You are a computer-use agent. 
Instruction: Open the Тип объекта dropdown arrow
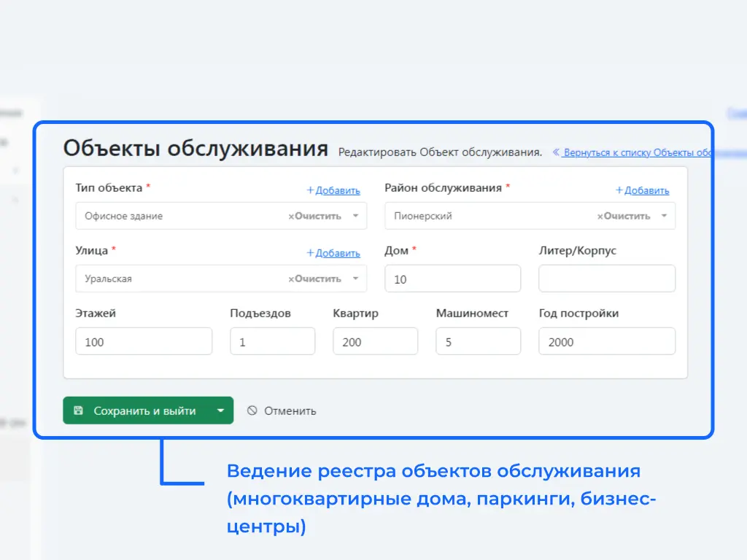(355, 216)
